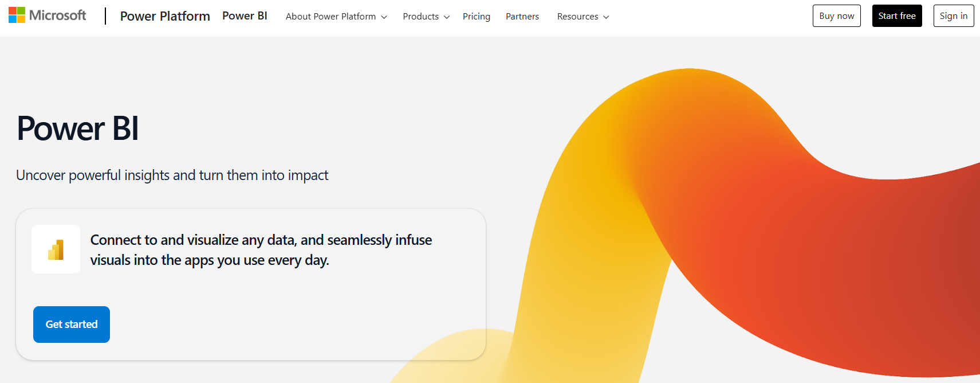Expand the chevron next to Products
The width and height of the screenshot is (980, 383).
(x=447, y=17)
